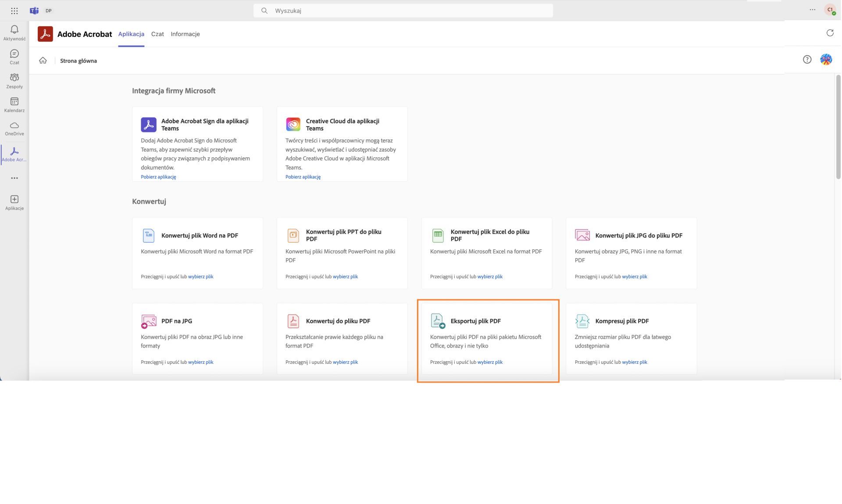Click the Strona główna breadcrumb
This screenshot has width=842, height=504.
[78, 61]
